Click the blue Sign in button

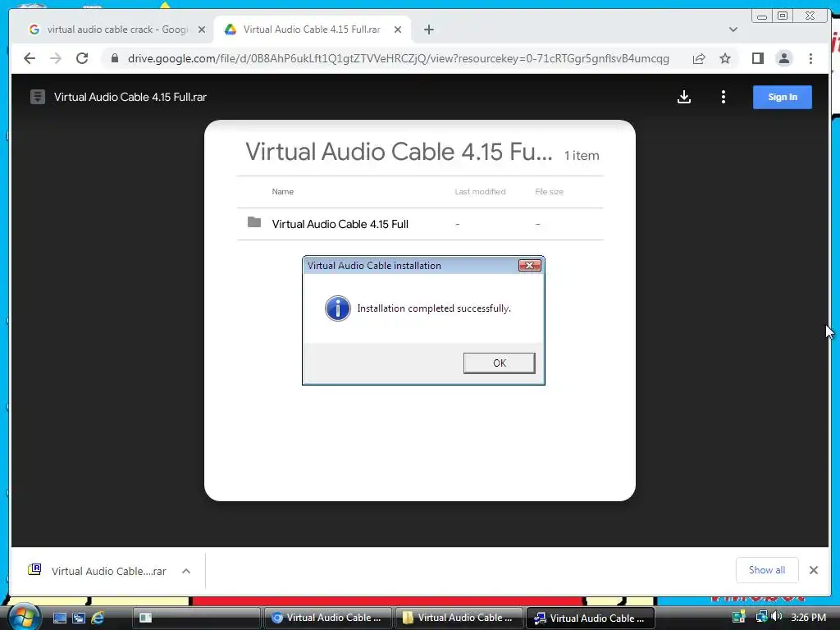coord(782,97)
